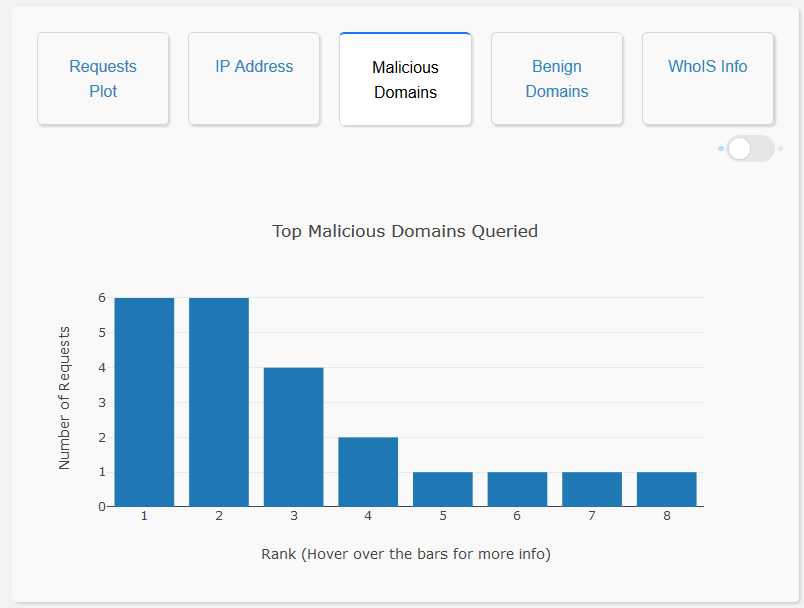Open the Requests Plot tab
This screenshot has width=804, height=608.
103,78
